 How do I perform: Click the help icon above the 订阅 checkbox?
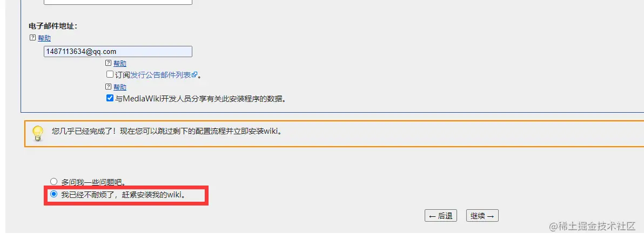pos(109,63)
